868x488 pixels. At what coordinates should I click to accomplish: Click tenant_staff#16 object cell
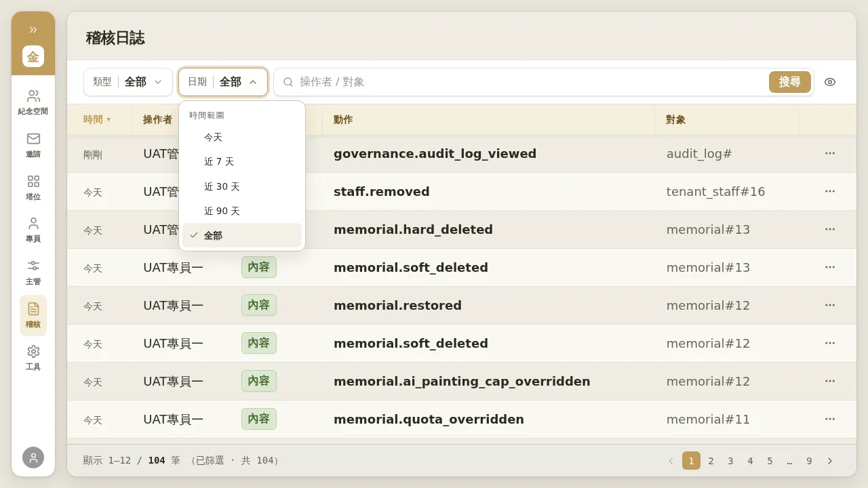coord(715,192)
